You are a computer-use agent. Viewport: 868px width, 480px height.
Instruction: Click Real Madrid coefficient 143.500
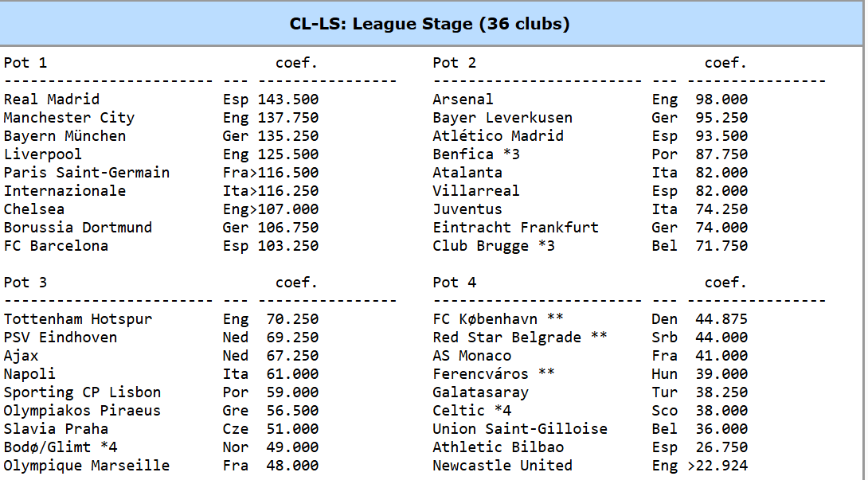pos(287,99)
